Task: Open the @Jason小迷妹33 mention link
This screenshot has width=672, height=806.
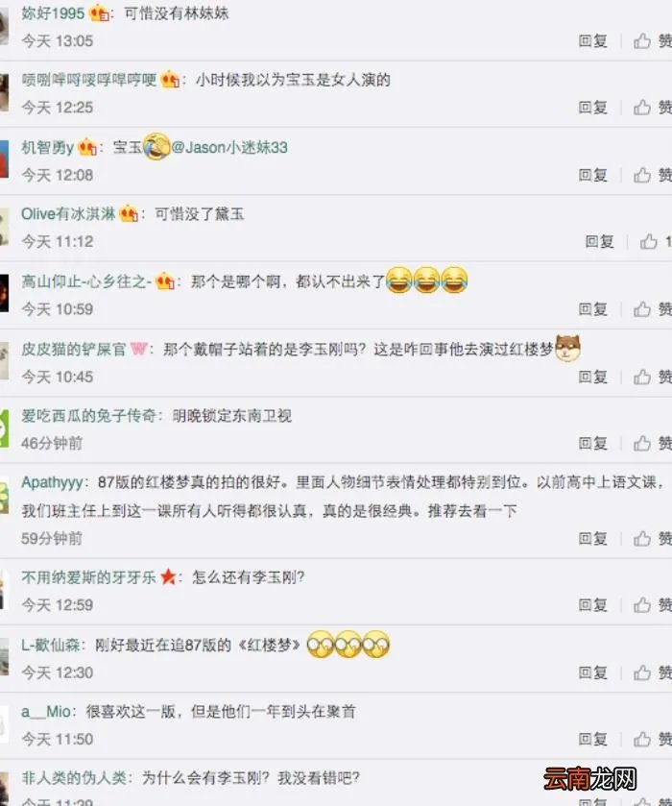Action: [x=229, y=148]
